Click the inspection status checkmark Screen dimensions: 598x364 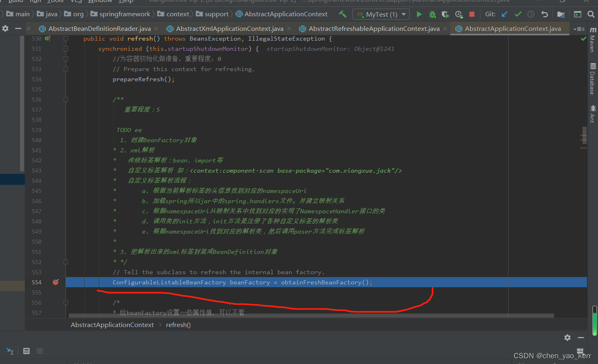pos(583,39)
